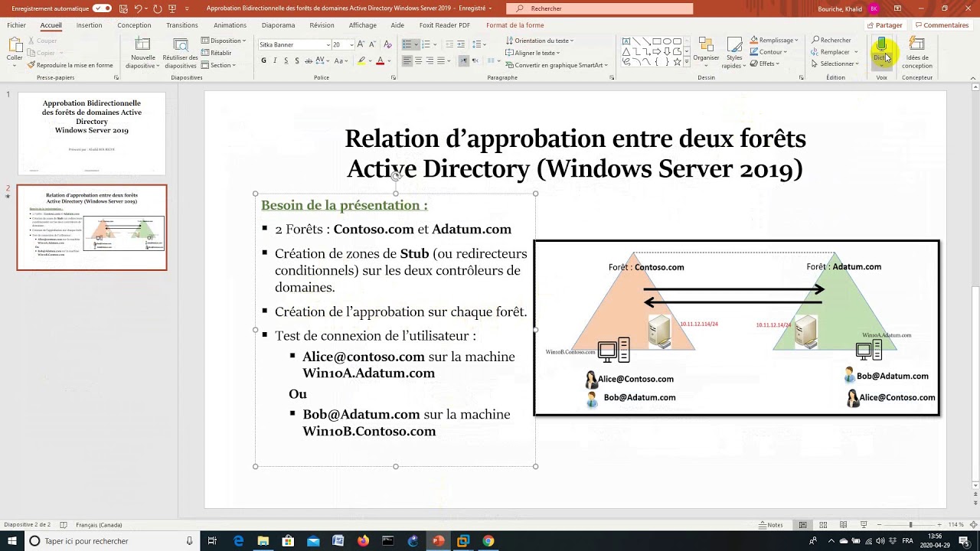
Task: Expand Aligner le texte dropdown
Action: (534, 53)
